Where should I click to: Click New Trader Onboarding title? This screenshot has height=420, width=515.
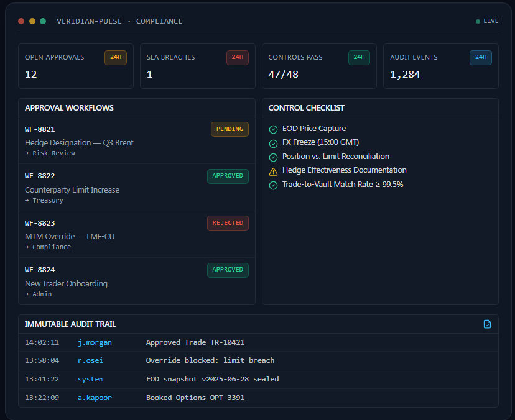click(66, 284)
